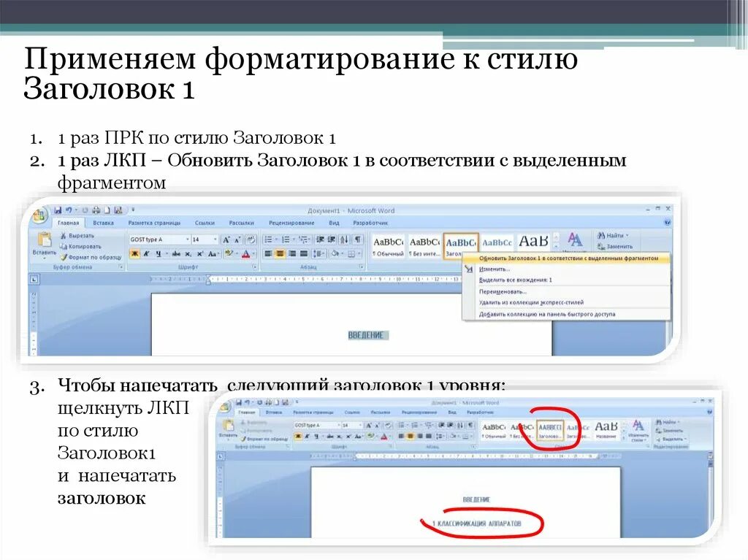Screen dimensions: 748x560
Task: Toggle strikethrough in upper Word ribbon
Action: click(x=176, y=254)
